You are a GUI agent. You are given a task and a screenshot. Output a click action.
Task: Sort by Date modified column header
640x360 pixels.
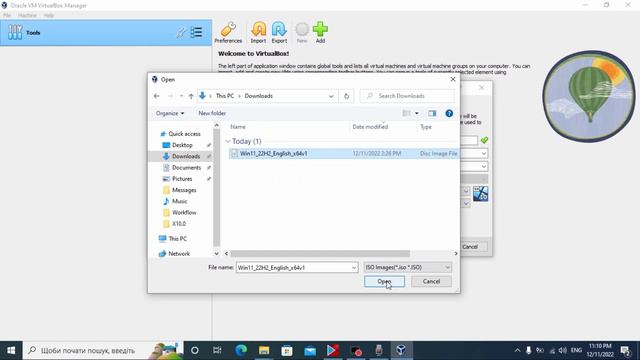pyautogui.click(x=370, y=127)
